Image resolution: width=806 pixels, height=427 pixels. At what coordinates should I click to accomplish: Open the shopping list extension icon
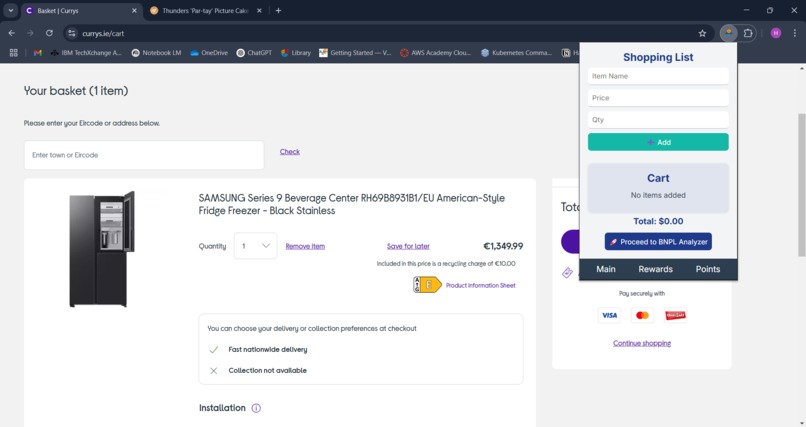pyautogui.click(x=728, y=33)
